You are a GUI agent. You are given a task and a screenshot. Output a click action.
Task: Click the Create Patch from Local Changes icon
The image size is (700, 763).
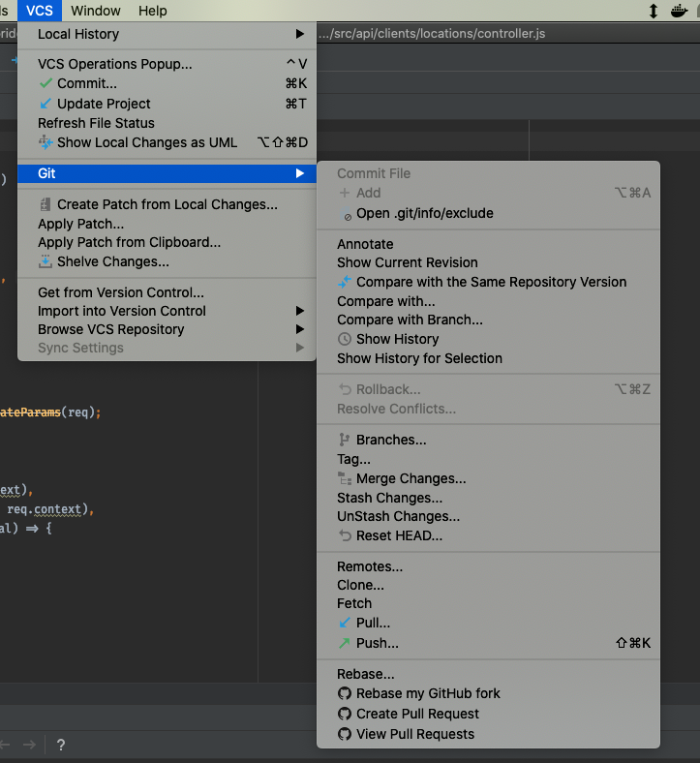click(46, 204)
